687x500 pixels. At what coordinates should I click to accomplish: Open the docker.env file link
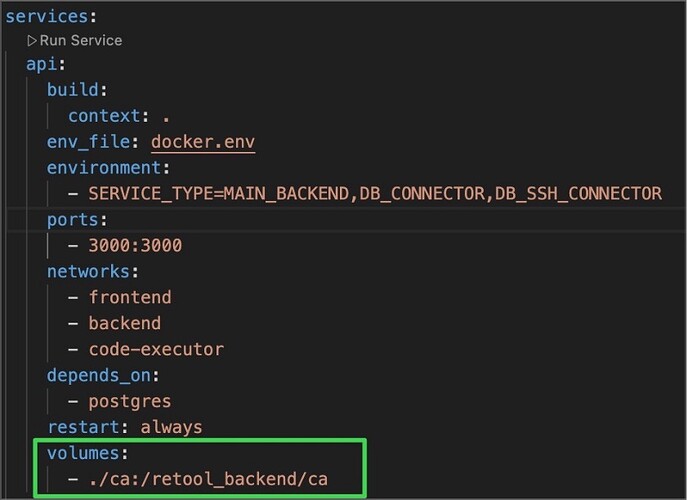(x=203, y=142)
